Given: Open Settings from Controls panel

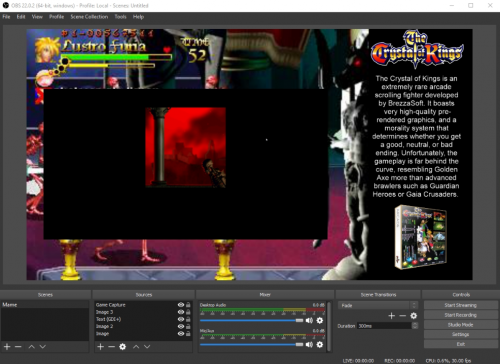Looking at the screenshot, I should 461,334.
